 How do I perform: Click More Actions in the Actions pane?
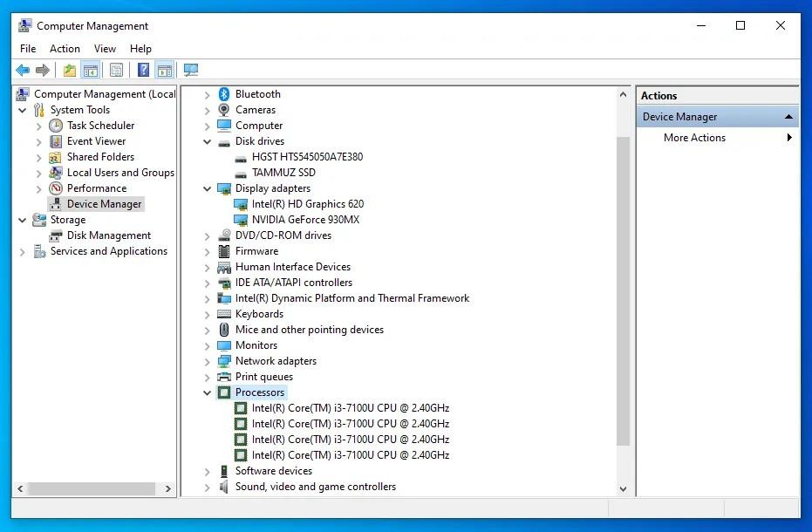coord(694,138)
